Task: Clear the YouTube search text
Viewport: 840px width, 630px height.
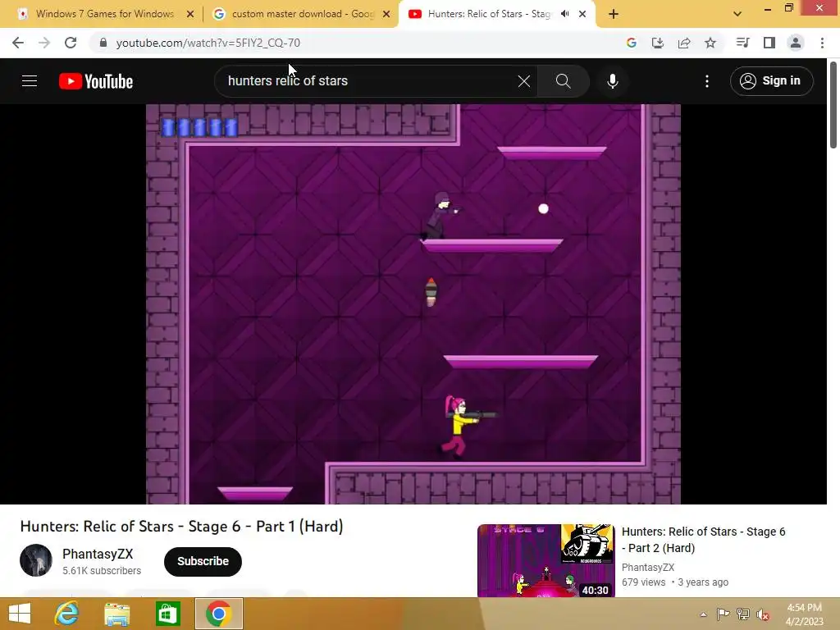Action: click(x=524, y=81)
